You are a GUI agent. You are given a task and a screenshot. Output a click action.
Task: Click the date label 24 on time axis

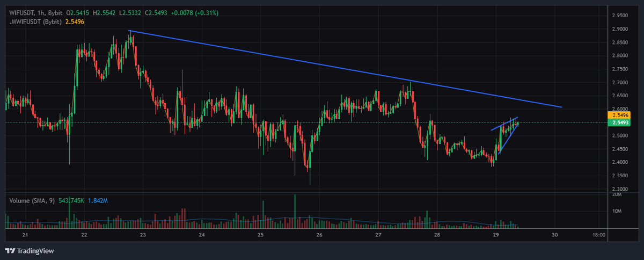[x=202, y=235]
